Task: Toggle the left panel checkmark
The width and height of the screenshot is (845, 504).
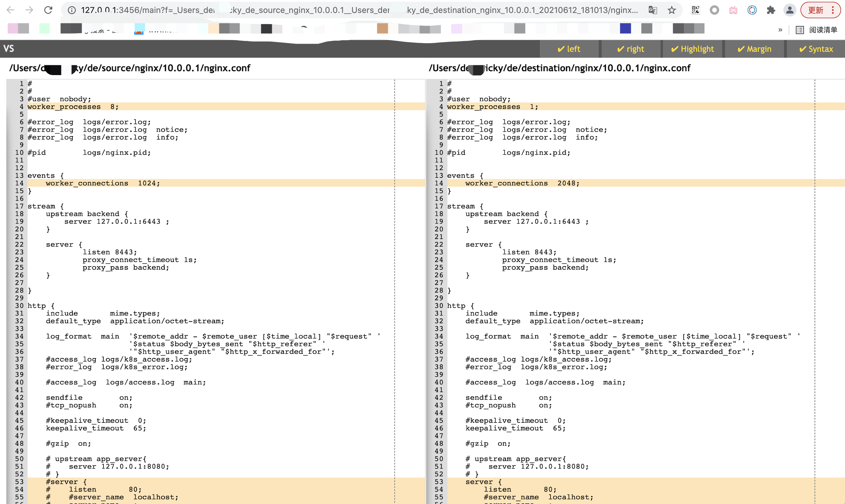Action: click(x=569, y=49)
